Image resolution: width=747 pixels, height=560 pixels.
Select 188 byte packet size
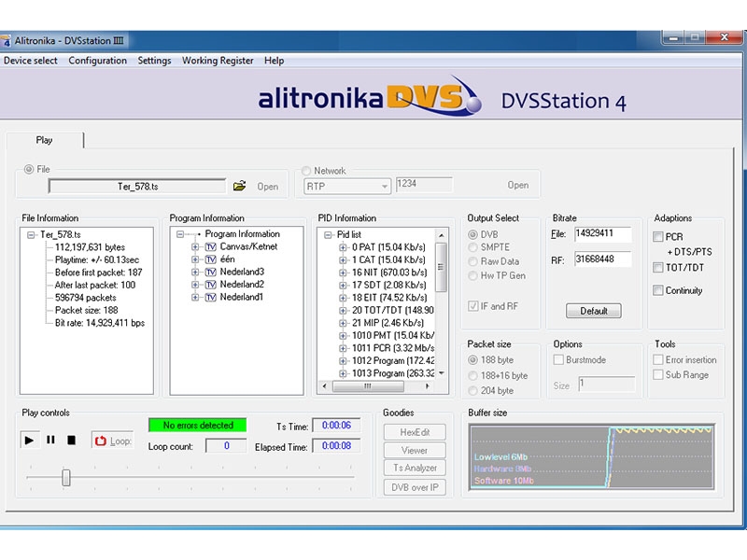pos(472,360)
